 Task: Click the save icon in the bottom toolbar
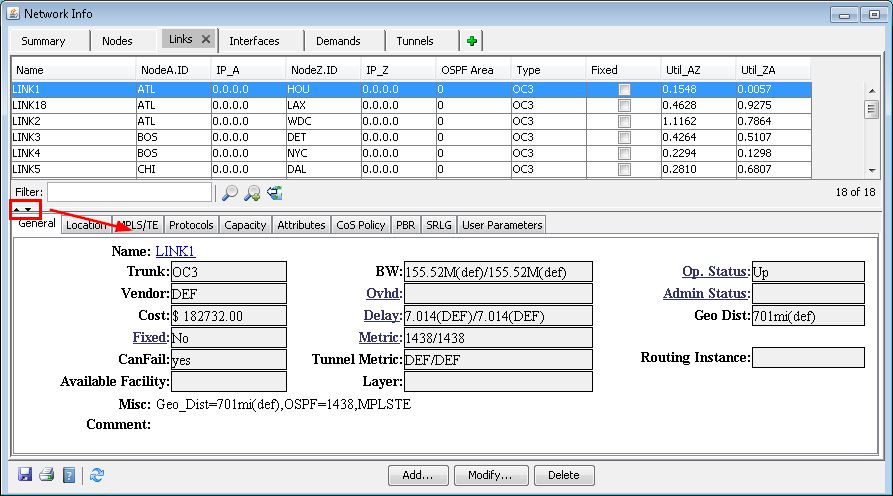pos(25,475)
